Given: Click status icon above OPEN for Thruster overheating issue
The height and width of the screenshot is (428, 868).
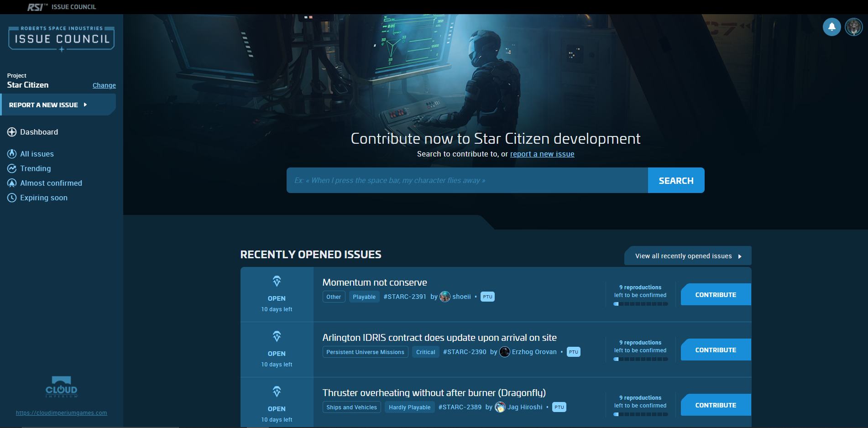Looking at the screenshot, I should click(x=277, y=391).
